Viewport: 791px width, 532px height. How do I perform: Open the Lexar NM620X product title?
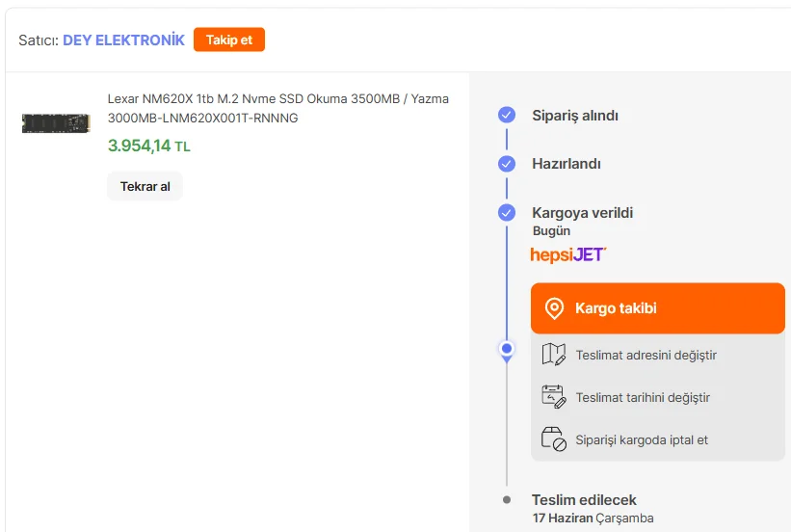(x=278, y=108)
